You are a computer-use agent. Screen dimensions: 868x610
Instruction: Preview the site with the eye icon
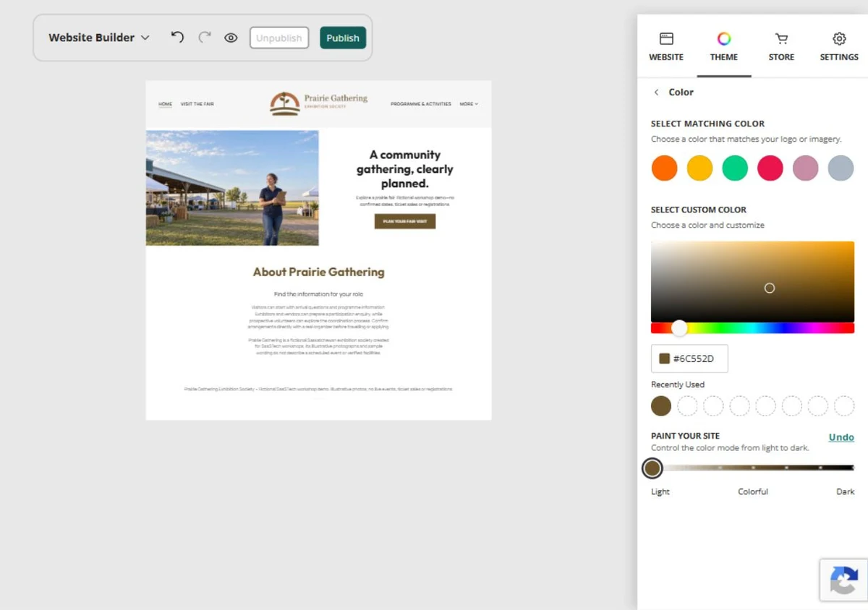click(231, 38)
